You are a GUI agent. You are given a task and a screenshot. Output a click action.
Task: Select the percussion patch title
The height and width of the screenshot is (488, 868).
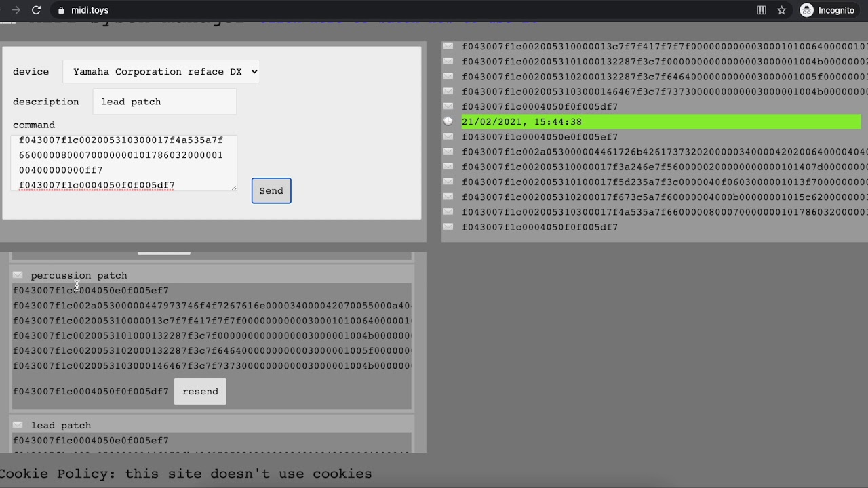point(79,275)
